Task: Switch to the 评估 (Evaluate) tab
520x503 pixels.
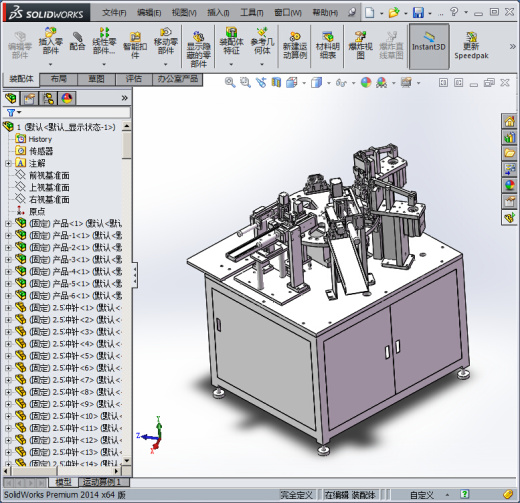Action: pyautogui.click(x=133, y=79)
